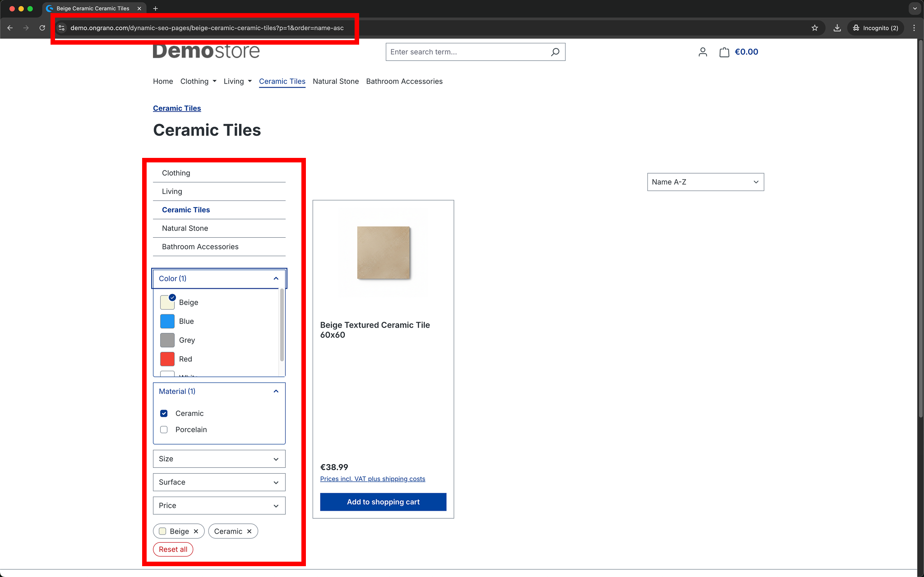Deselect the Beige color swatch
Image resolution: width=924 pixels, height=577 pixels.
coord(167,302)
